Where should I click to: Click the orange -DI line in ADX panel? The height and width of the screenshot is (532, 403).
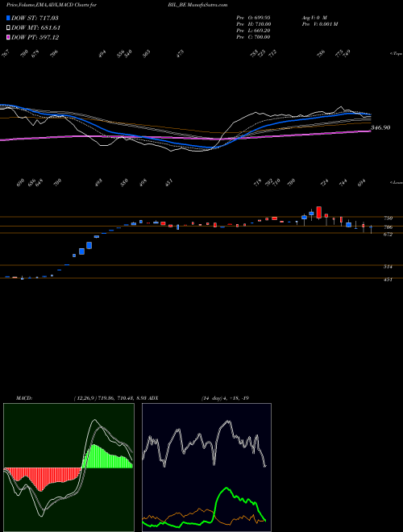click(200, 509)
